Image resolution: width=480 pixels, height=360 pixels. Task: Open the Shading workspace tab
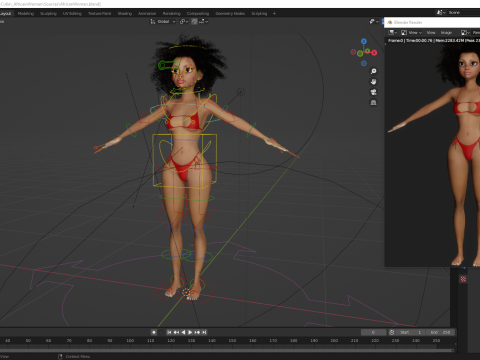tap(125, 14)
